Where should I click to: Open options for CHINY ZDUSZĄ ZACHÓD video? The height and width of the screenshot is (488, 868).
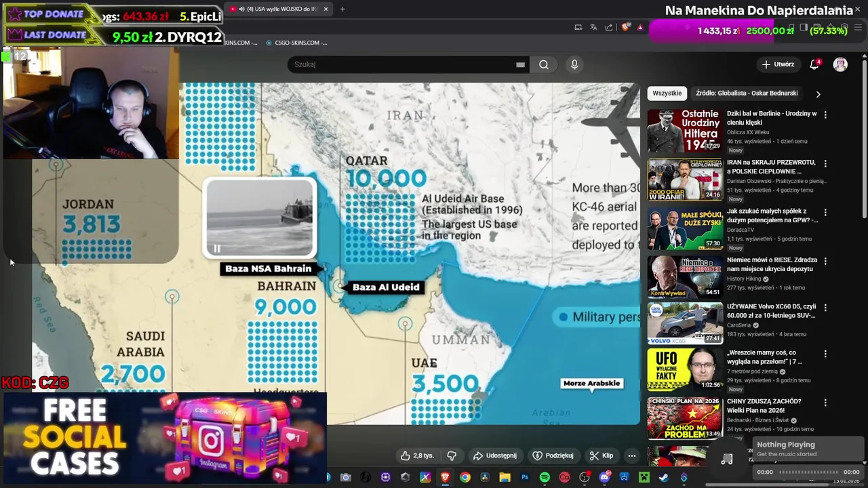pos(825,403)
